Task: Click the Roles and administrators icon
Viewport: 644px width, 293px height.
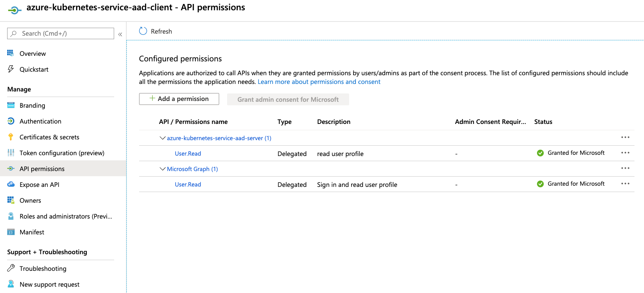Action: (x=11, y=216)
